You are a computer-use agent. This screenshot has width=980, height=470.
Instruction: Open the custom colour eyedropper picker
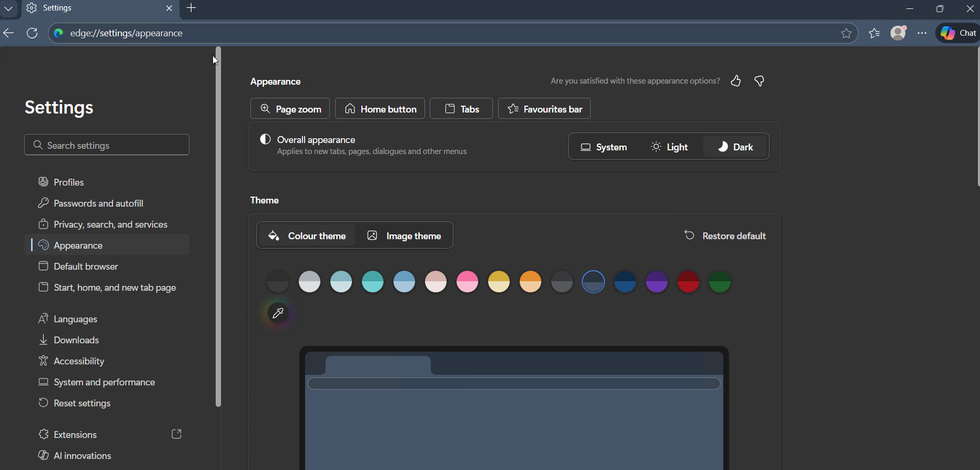click(x=278, y=313)
